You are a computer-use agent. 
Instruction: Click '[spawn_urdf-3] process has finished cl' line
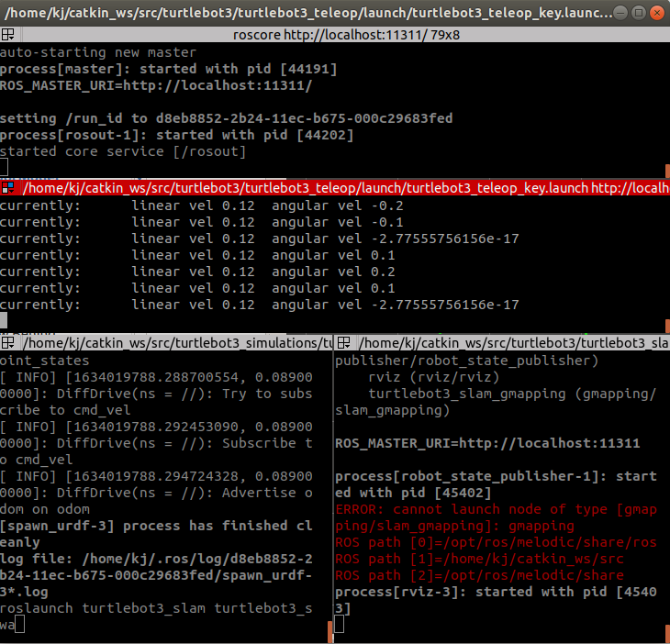156,526
